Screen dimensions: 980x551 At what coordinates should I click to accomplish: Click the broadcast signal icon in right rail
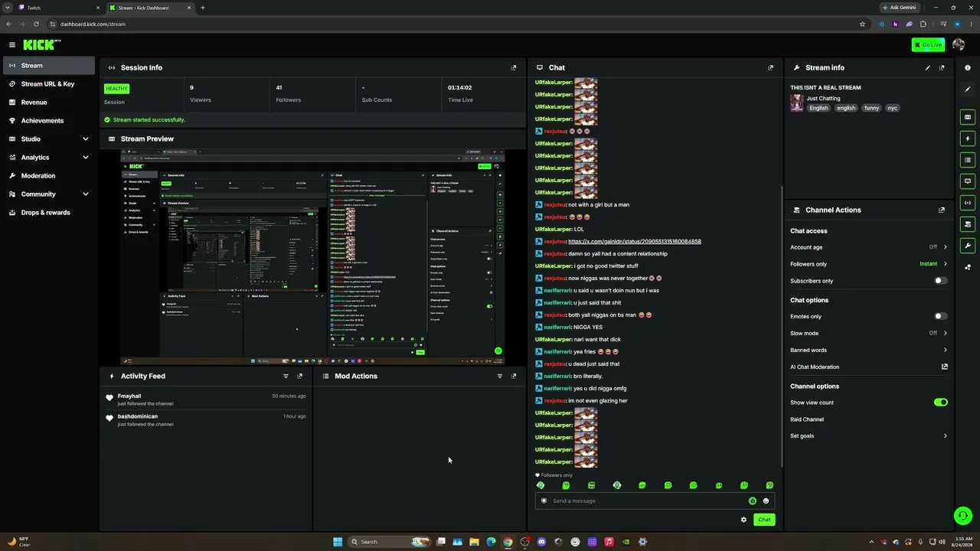pos(968,203)
